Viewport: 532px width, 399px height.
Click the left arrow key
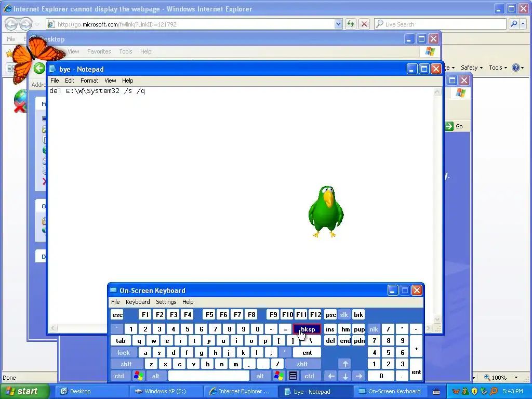click(x=331, y=376)
